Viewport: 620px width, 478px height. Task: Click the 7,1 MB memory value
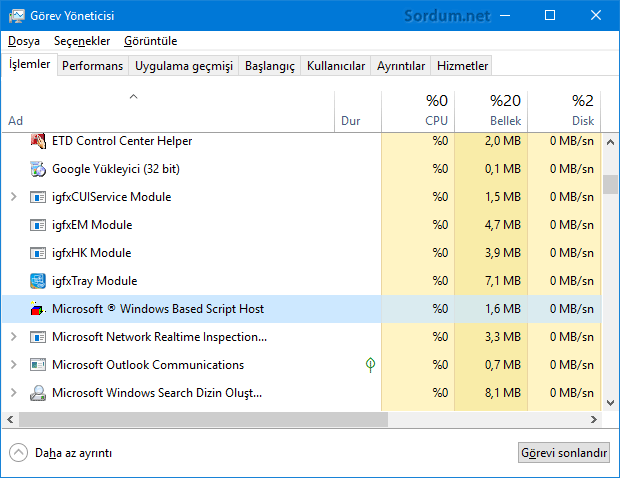pos(503,281)
